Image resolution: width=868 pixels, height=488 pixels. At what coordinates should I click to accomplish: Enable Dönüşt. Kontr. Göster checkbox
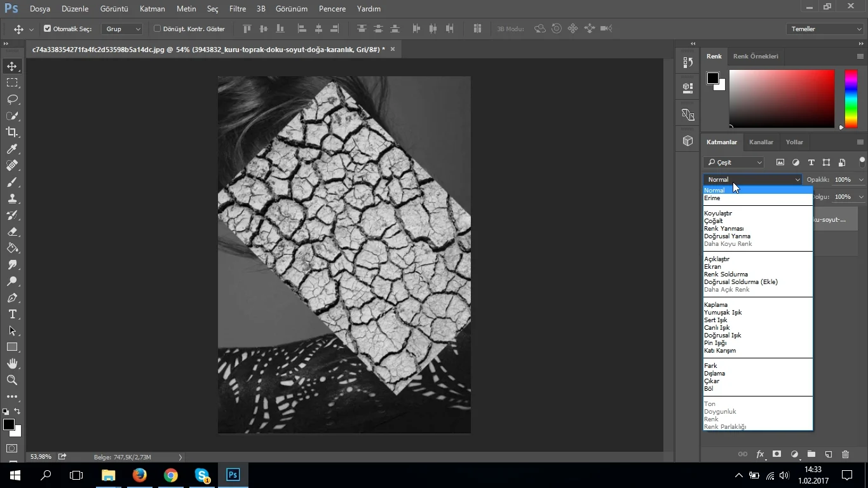pyautogui.click(x=157, y=29)
